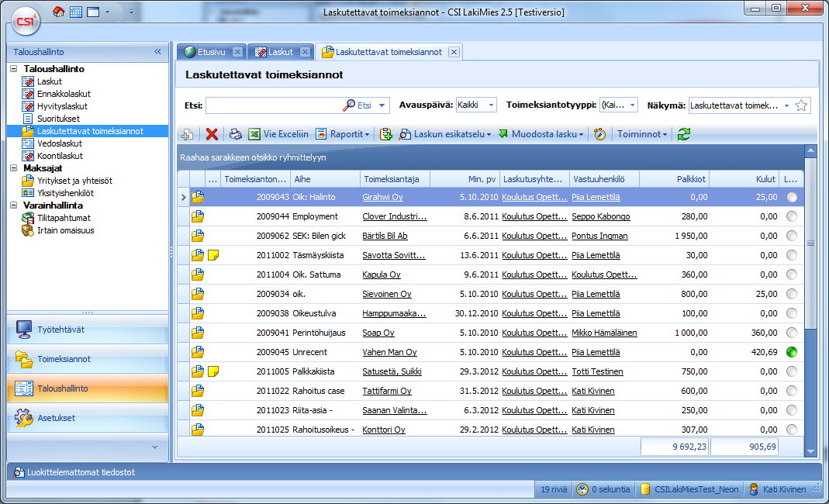Click the user icon beside Kati Kivinen

point(754,489)
